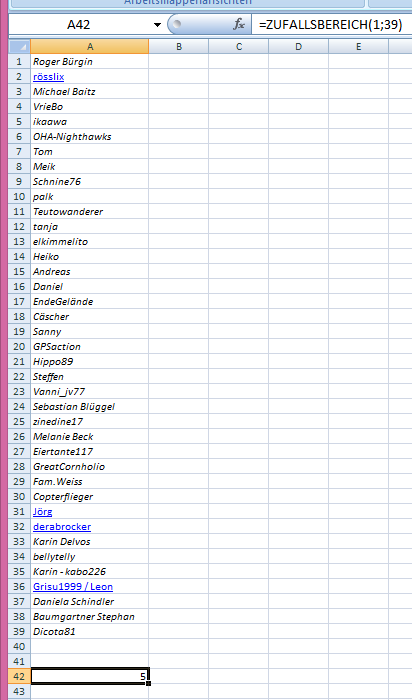The width and height of the screenshot is (412, 700).
Task: Click the Select All corner triangle
Action: (x=19, y=46)
